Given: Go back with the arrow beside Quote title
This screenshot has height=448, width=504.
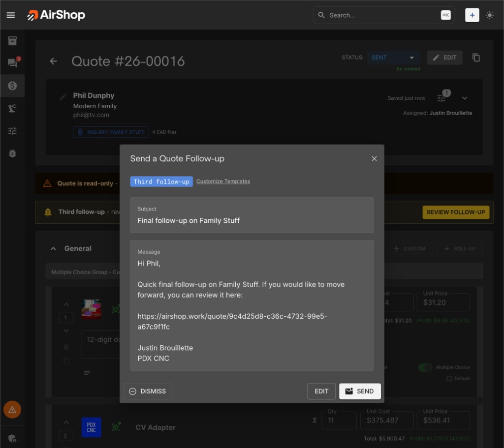Looking at the screenshot, I should click(x=53, y=61).
